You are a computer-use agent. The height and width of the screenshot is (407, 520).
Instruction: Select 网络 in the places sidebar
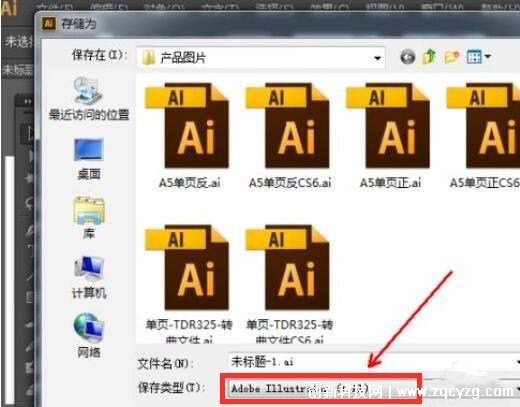click(x=89, y=335)
